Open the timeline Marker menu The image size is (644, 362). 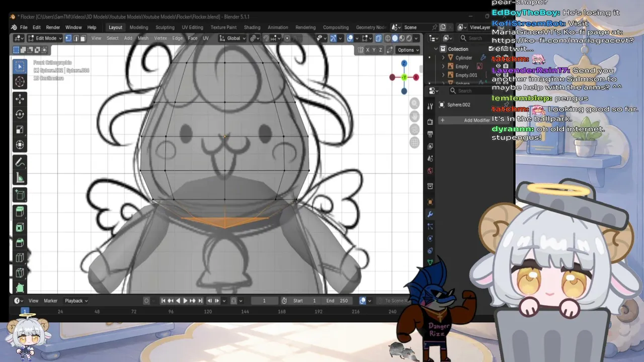click(x=50, y=301)
